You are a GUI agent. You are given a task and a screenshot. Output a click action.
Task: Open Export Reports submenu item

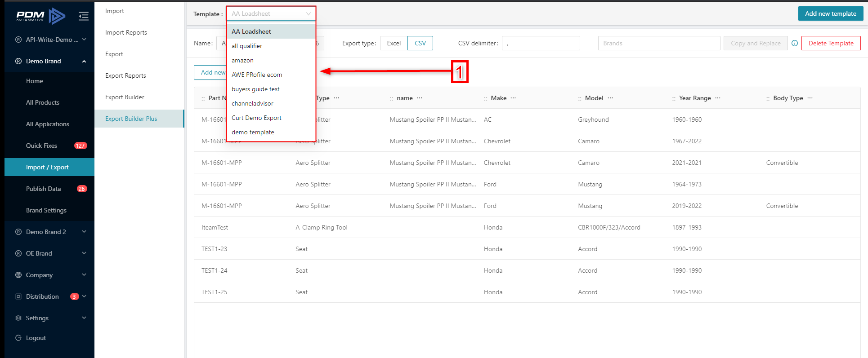(139, 75)
